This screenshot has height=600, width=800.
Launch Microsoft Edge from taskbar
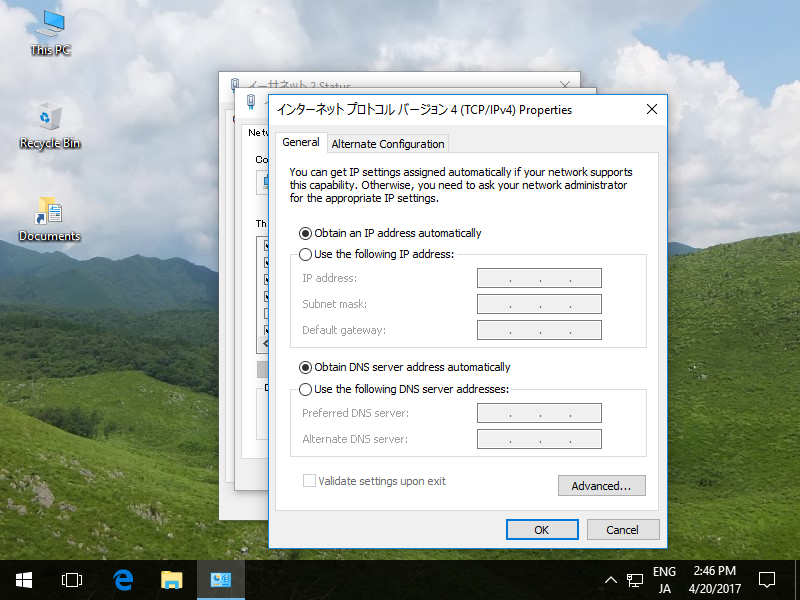pos(122,580)
